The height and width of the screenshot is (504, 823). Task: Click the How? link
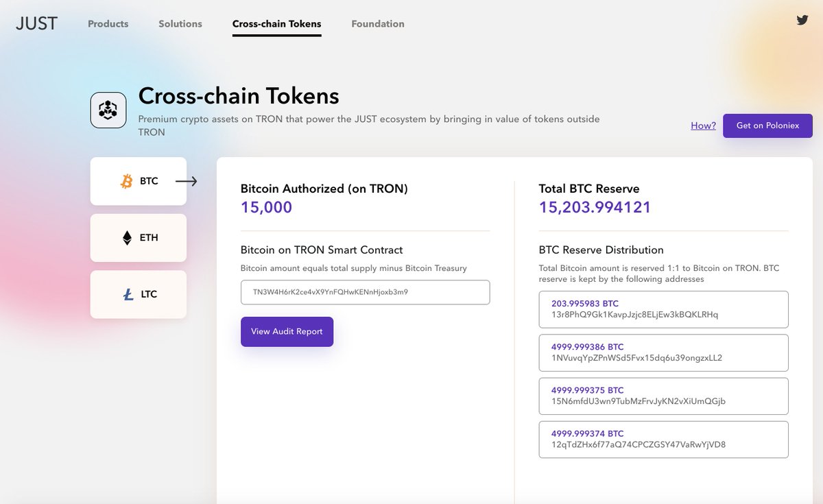tap(704, 125)
